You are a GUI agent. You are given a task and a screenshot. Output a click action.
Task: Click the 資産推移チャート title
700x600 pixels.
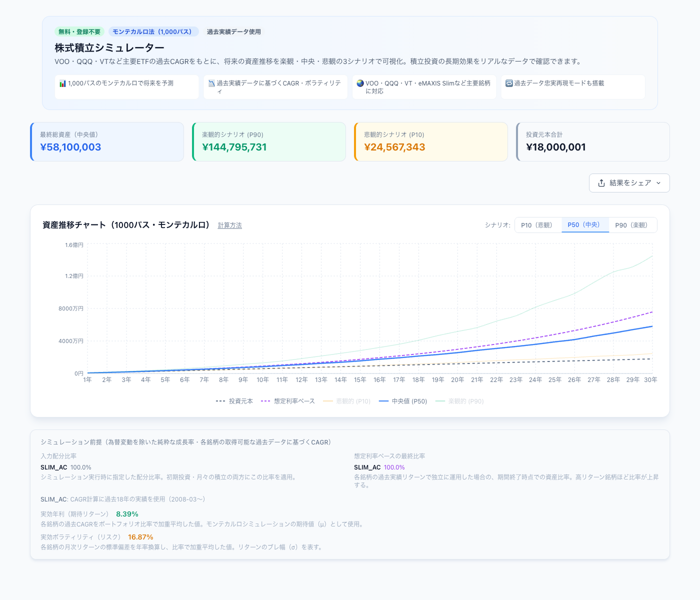click(126, 225)
